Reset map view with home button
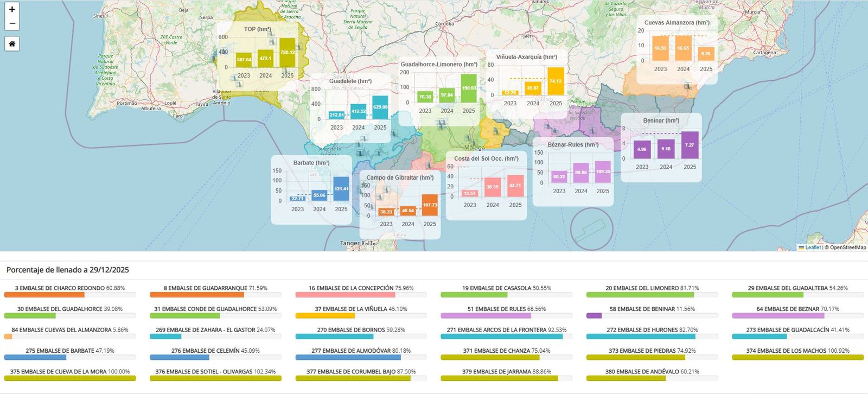 pyautogui.click(x=12, y=44)
